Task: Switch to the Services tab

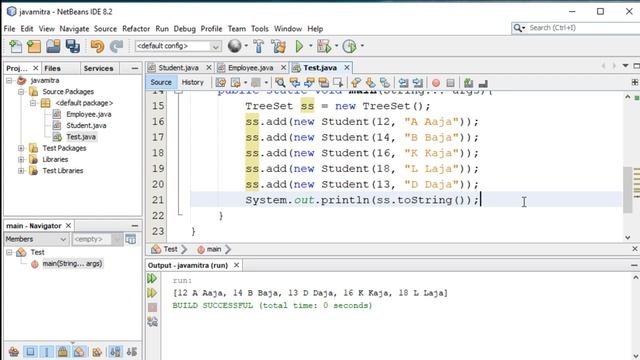Action: pos(98,69)
